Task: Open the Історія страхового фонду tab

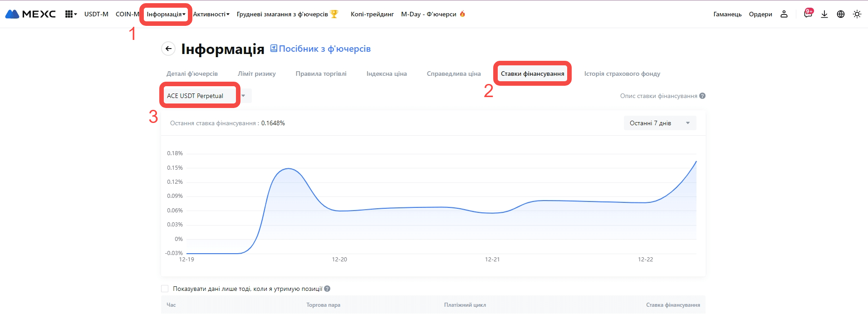Action: click(622, 74)
